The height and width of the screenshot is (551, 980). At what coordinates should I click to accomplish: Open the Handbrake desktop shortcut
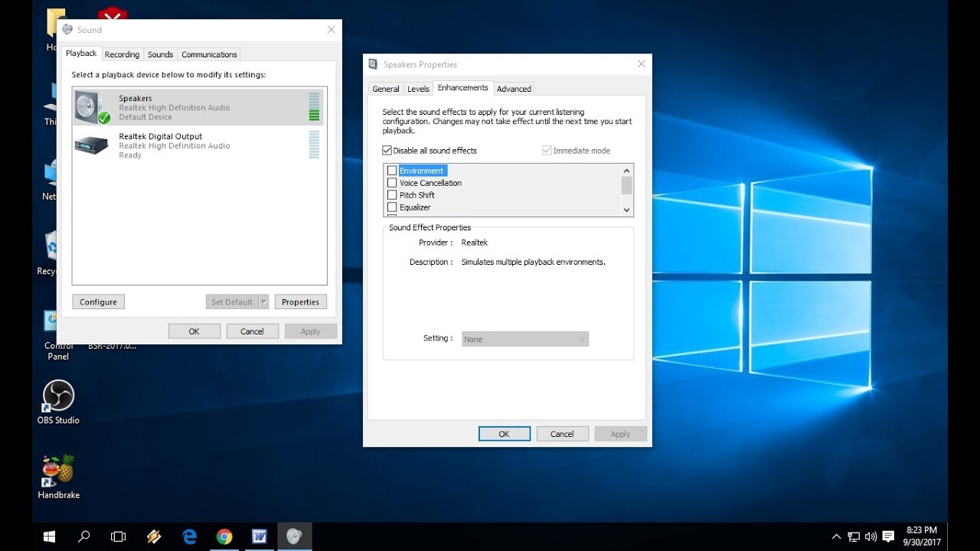[x=58, y=477]
